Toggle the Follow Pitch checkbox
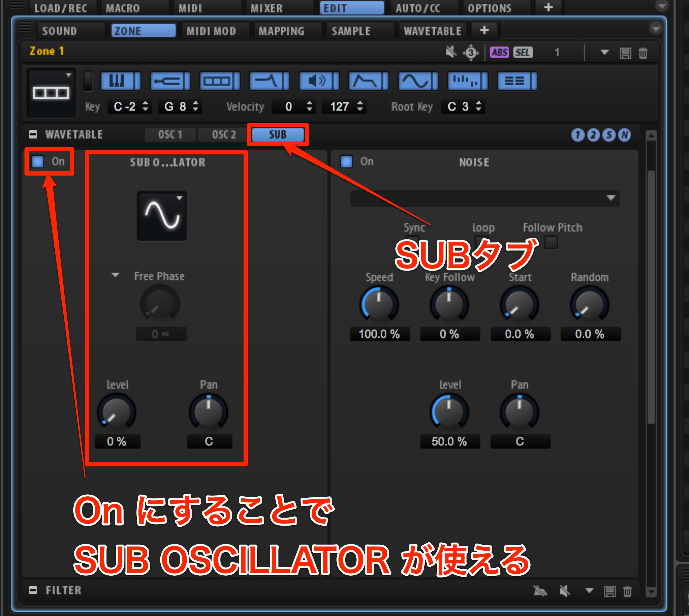This screenshot has height=616, width=689. pyautogui.click(x=551, y=242)
